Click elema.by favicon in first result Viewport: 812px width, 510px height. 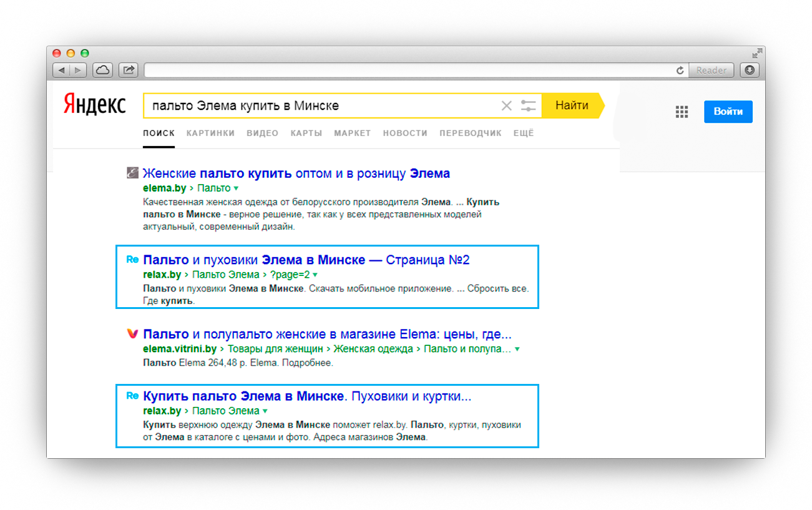[132, 173]
